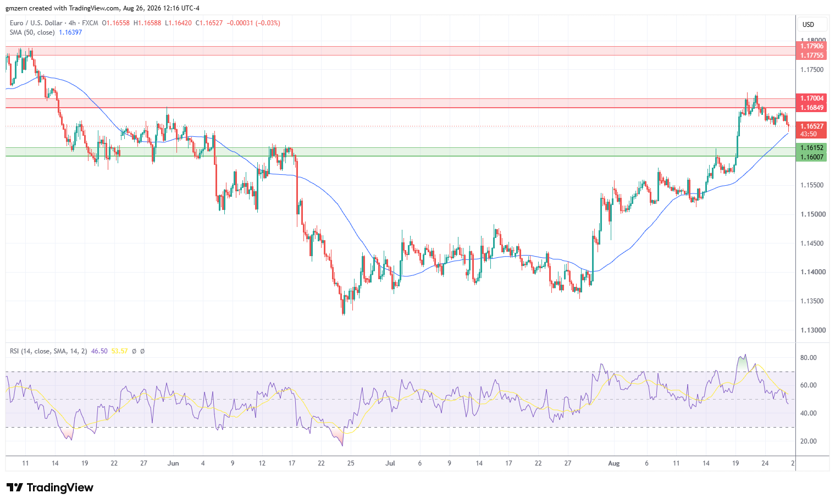
Task: Click the 1.17004 price label
Action: (812, 99)
